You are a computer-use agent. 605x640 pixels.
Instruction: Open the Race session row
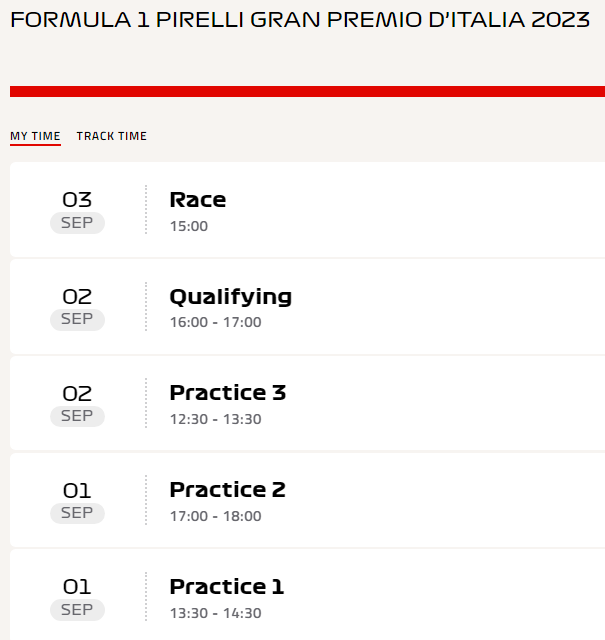pos(307,210)
